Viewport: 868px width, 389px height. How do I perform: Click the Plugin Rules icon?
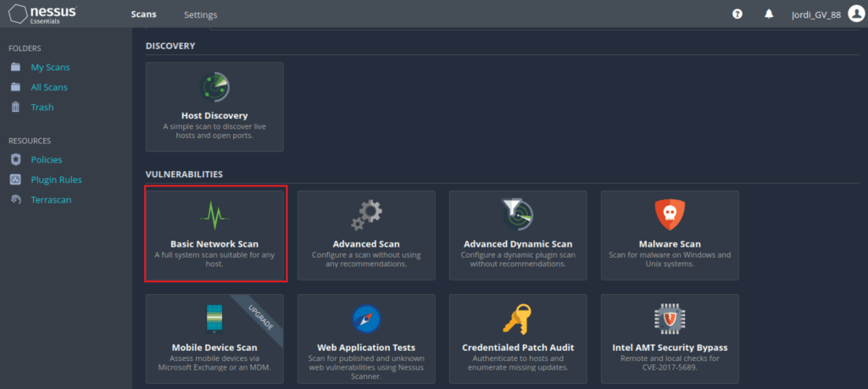[15, 180]
